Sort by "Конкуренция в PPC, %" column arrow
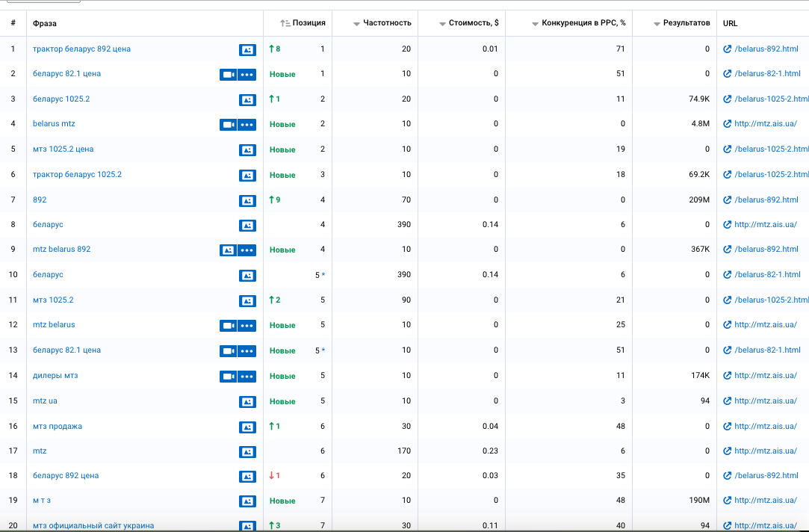The width and height of the screenshot is (809, 532). coord(535,24)
